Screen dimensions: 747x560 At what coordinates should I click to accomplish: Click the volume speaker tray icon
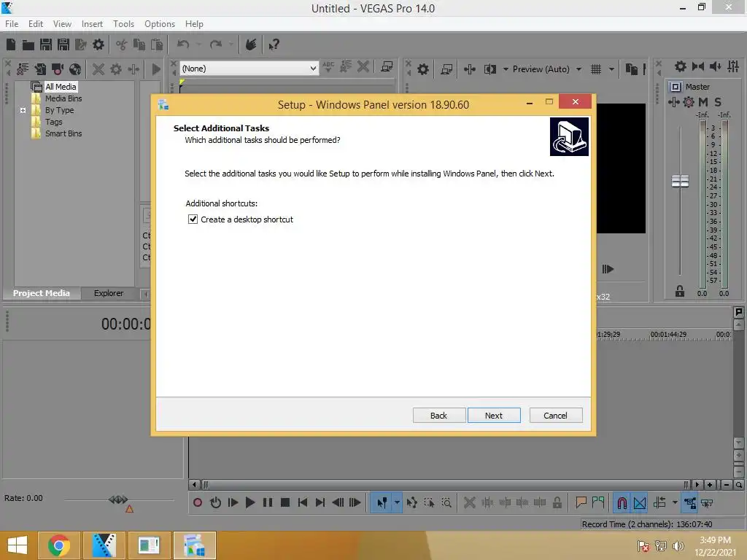coord(678,545)
